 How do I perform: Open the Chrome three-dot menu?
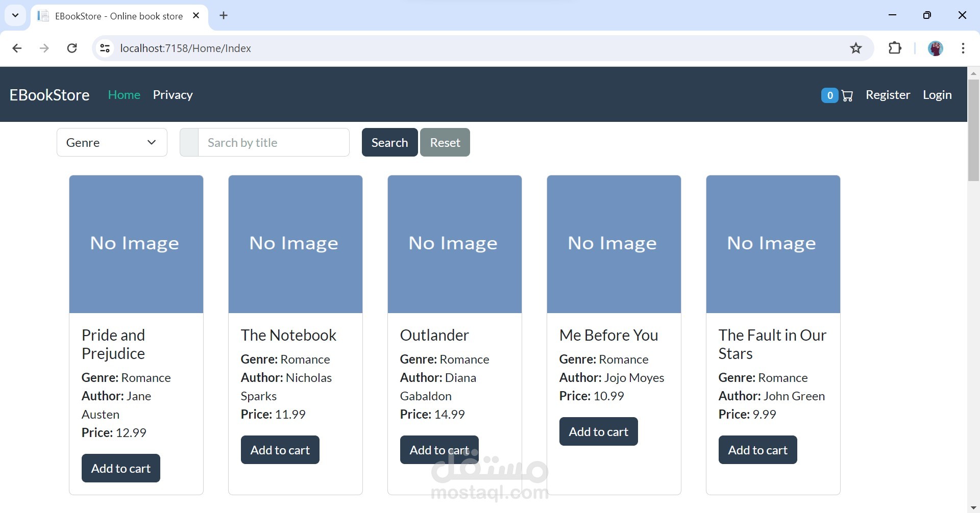coord(963,48)
